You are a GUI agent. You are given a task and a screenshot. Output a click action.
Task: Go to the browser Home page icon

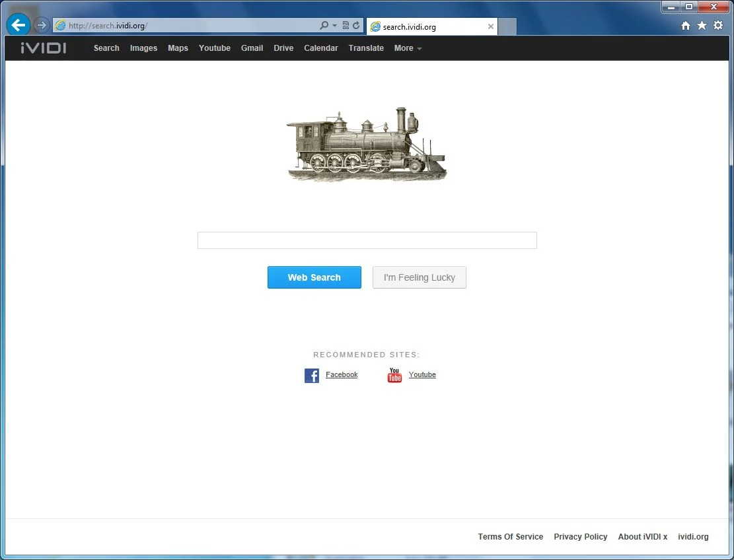[686, 26]
